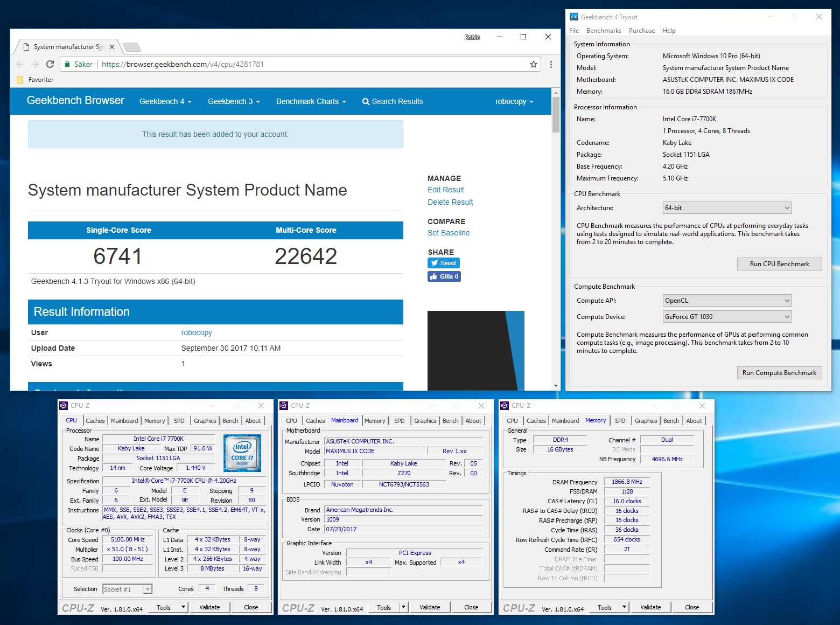Open the Socket #1 selection dropdown in CPU-Z
The height and width of the screenshot is (625, 840).
pyautogui.click(x=127, y=589)
